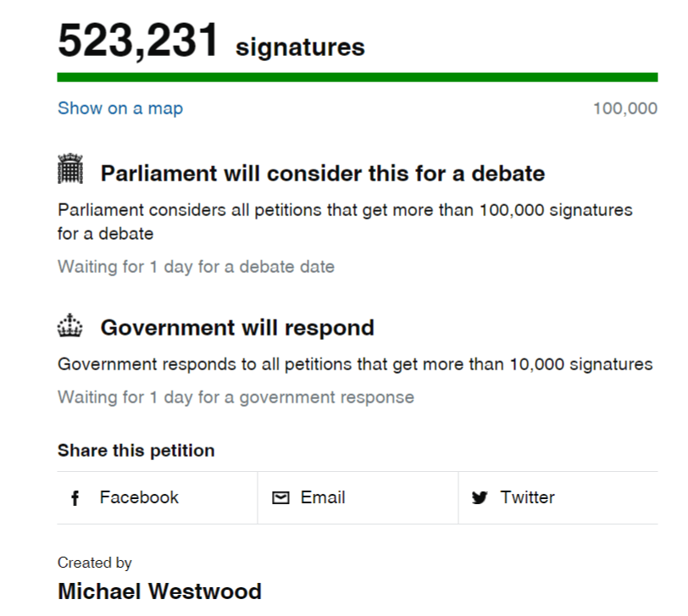Share petition via Facebook text link
Screen dimensions: 688x616
(139, 497)
